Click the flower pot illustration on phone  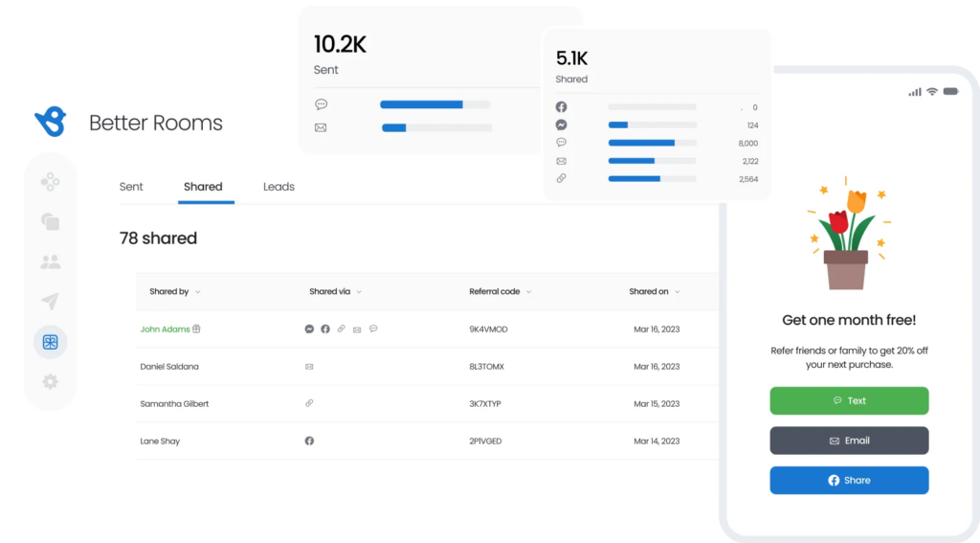[x=847, y=234]
